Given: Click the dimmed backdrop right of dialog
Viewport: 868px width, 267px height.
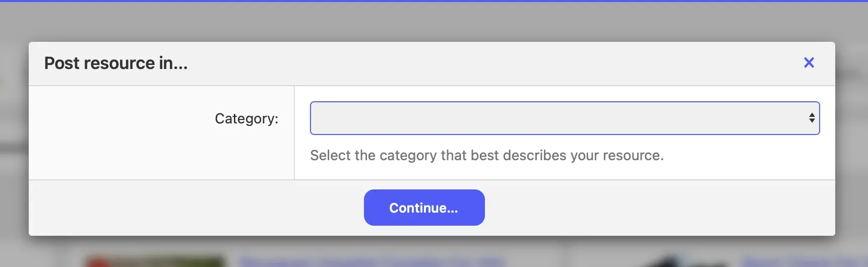Looking at the screenshot, I should [x=852, y=151].
